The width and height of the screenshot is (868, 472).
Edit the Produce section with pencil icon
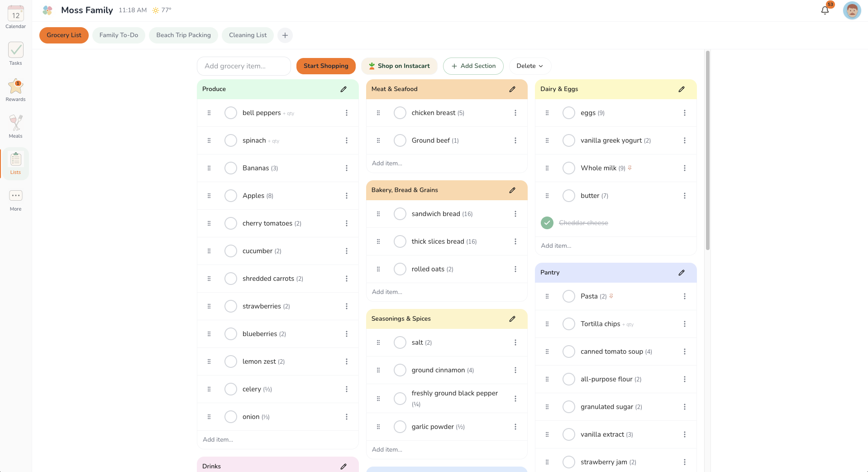coord(343,89)
